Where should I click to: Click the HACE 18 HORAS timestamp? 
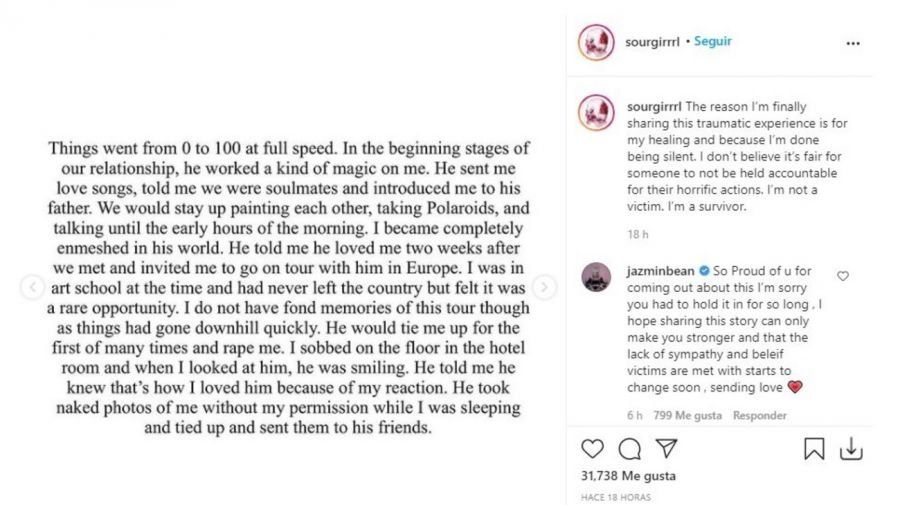tap(614, 496)
